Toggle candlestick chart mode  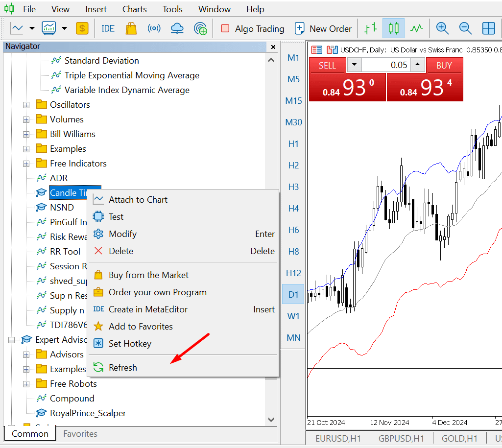[x=393, y=28]
